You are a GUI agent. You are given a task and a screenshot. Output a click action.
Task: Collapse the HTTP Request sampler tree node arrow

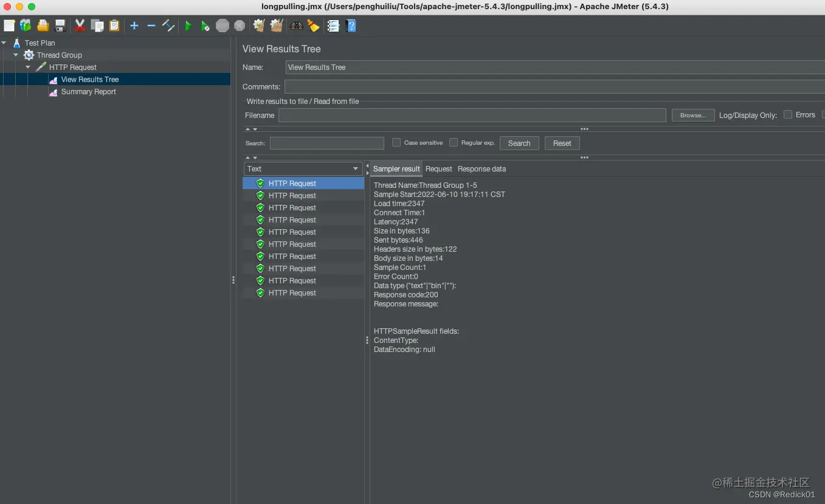(x=28, y=67)
